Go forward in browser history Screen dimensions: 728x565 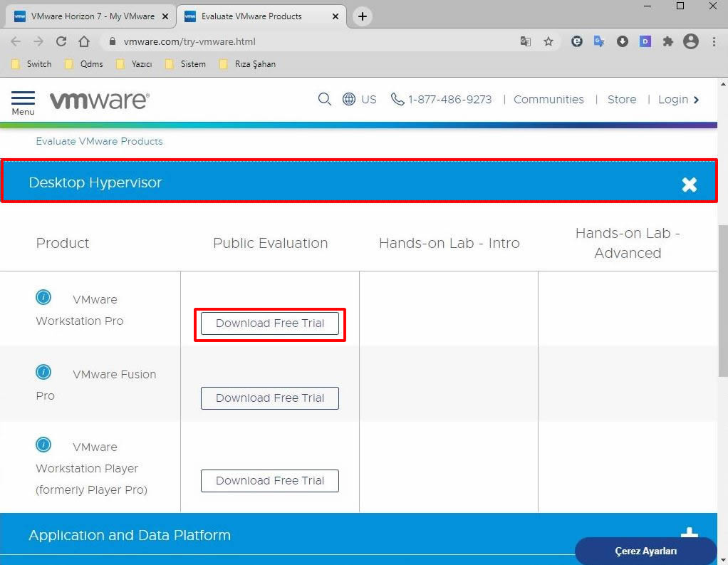38,41
